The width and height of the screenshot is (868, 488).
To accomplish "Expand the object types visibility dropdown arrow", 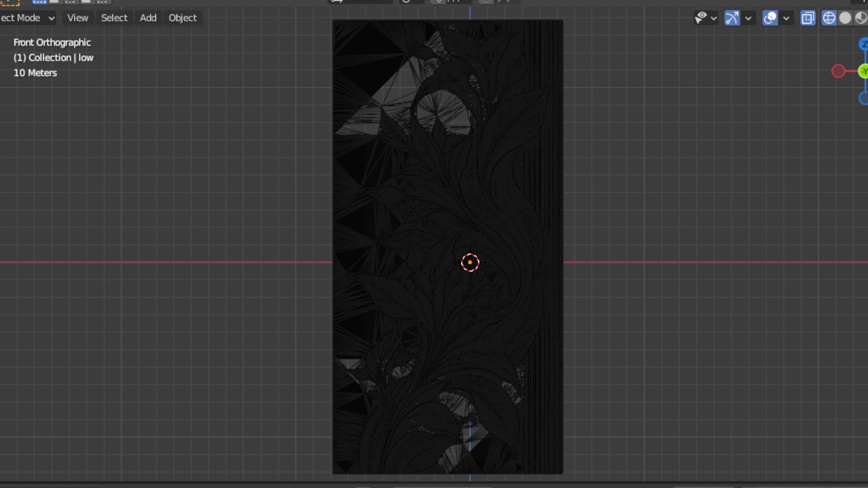I will point(714,19).
